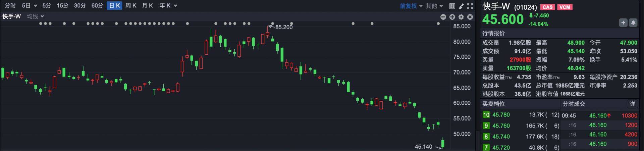Open the 5日 period dropdown

pyautogui.click(x=29, y=6)
